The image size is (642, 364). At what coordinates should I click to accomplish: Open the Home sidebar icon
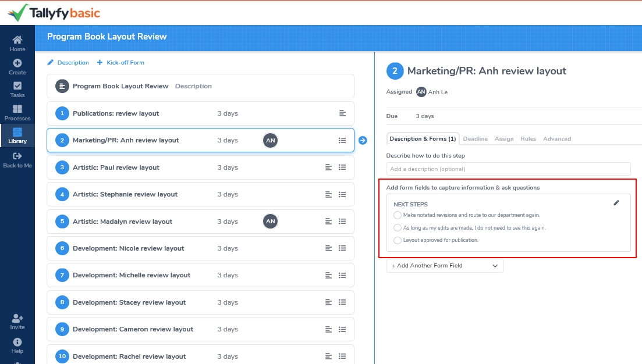point(17,41)
